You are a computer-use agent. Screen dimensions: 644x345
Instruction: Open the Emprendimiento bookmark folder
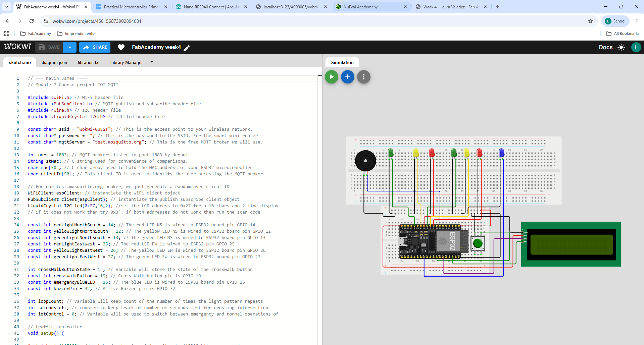click(x=76, y=34)
